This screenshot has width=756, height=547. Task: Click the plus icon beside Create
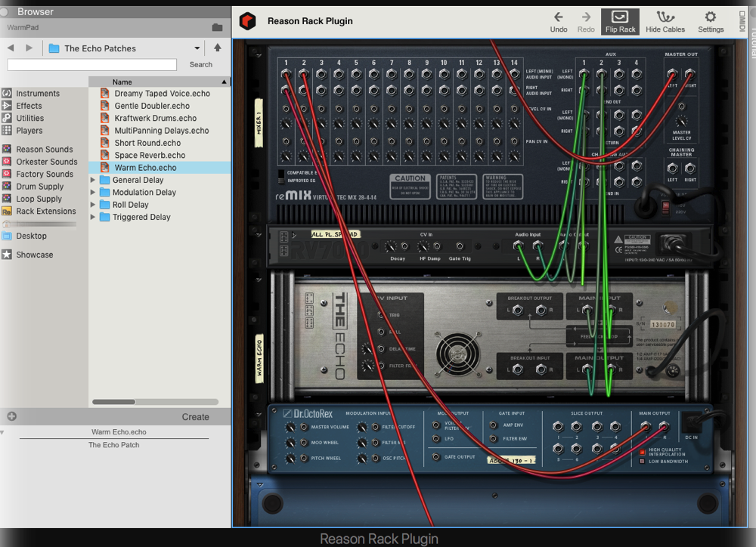pyautogui.click(x=11, y=416)
